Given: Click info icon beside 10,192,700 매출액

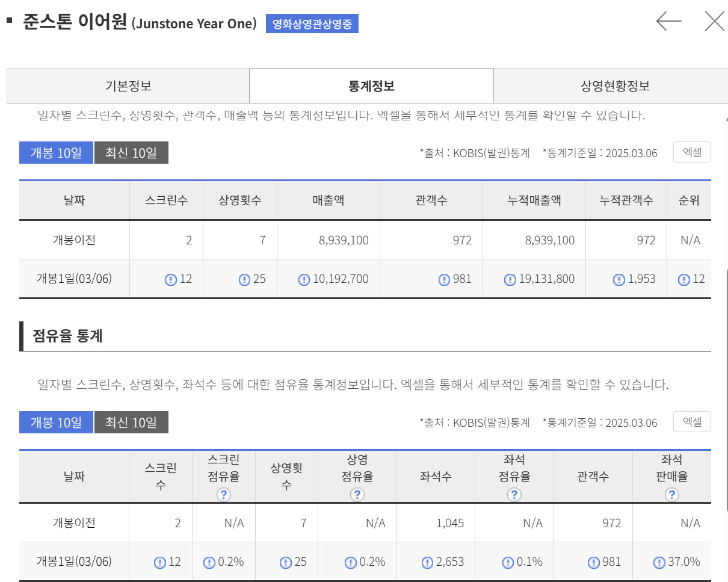Looking at the screenshot, I should [x=304, y=279].
